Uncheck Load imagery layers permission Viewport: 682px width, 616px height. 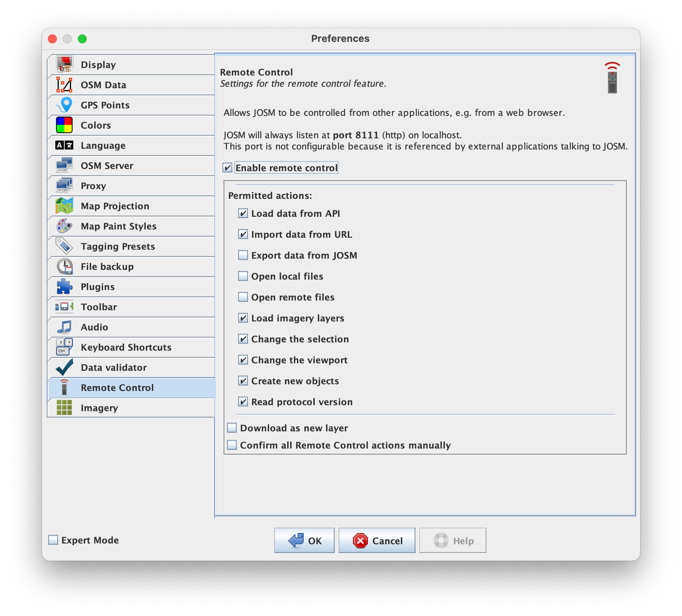point(243,318)
